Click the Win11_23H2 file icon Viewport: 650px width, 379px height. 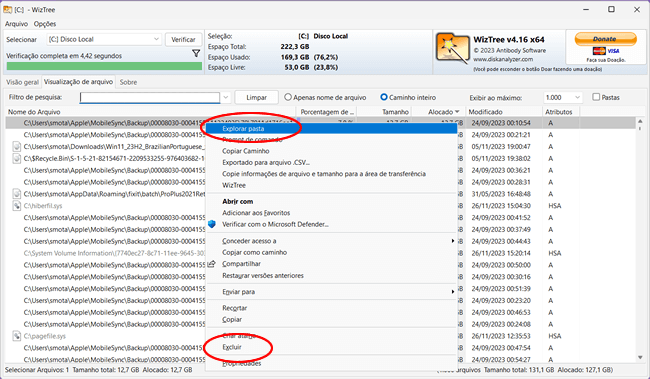point(17,146)
